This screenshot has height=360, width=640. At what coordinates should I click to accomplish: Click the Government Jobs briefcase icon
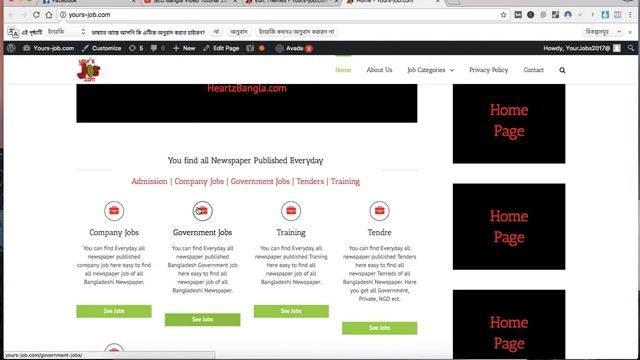click(x=202, y=211)
